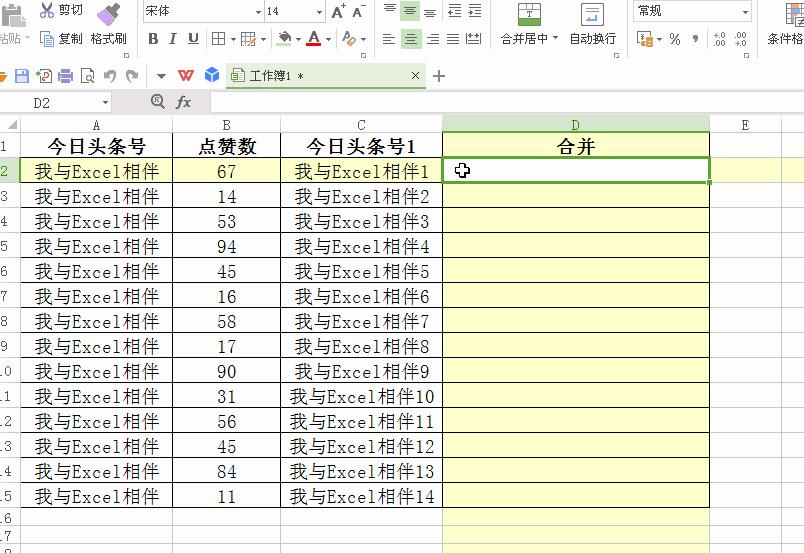Bottom-align cell contents

[x=430, y=11]
